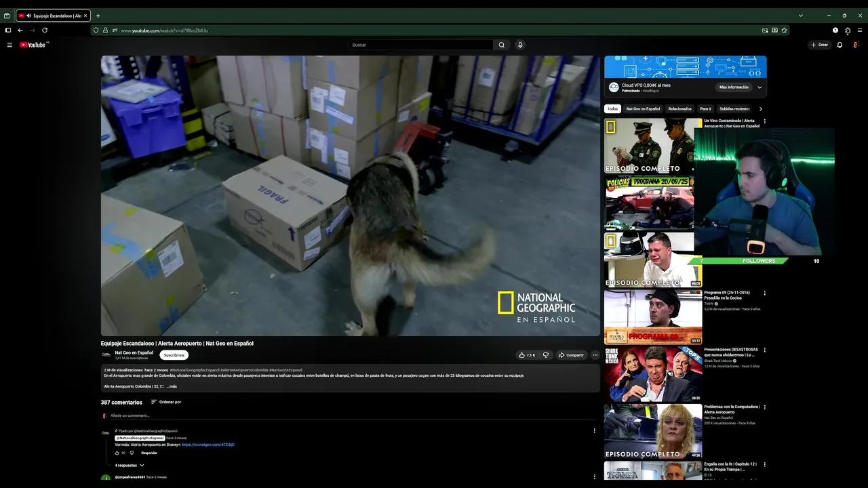The width and height of the screenshot is (868, 488).
Task: Open the on.natgeo.com link in comment
Action: [x=208, y=445]
